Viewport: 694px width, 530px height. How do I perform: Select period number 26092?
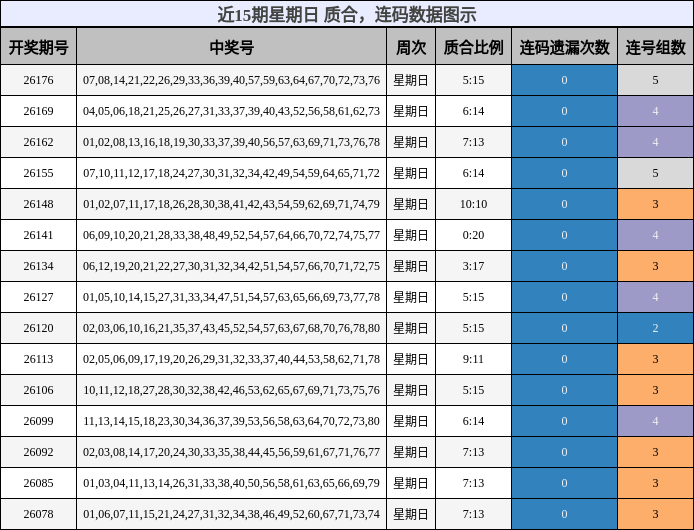click(39, 452)
